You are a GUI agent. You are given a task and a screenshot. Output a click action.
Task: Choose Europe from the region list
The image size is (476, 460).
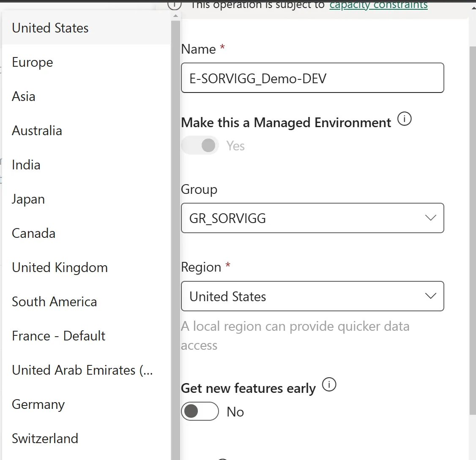click(86, 62)
